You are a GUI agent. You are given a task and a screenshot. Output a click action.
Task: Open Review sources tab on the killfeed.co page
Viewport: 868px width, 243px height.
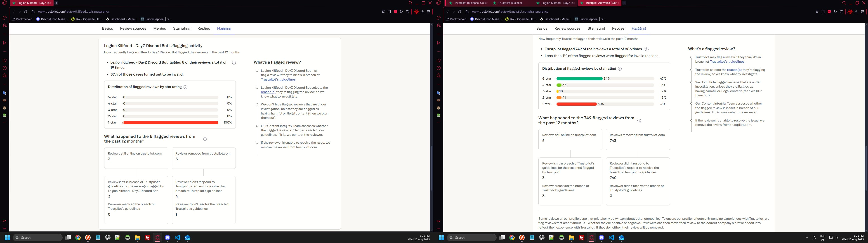(x=133, y=29)
